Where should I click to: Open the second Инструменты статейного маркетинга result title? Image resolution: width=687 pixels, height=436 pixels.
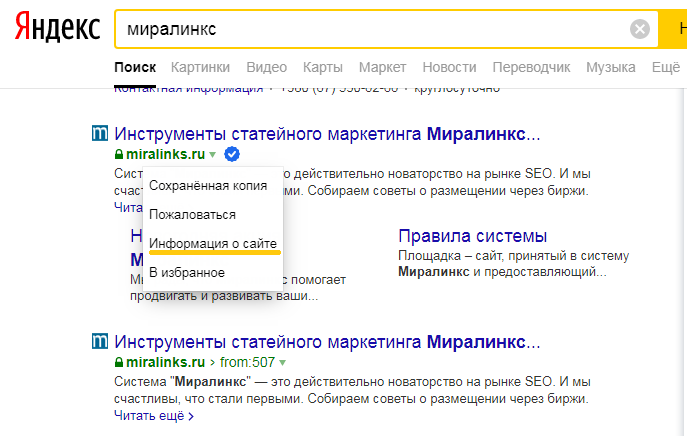[327, 342]
